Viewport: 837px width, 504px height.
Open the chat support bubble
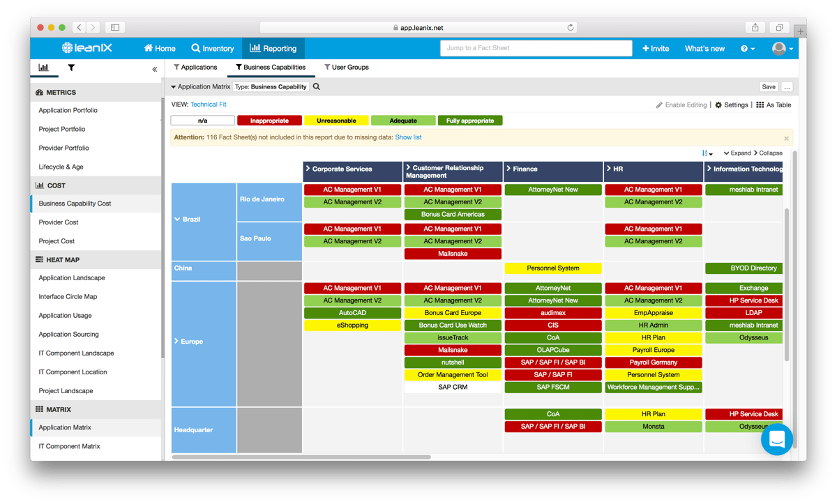777,439
